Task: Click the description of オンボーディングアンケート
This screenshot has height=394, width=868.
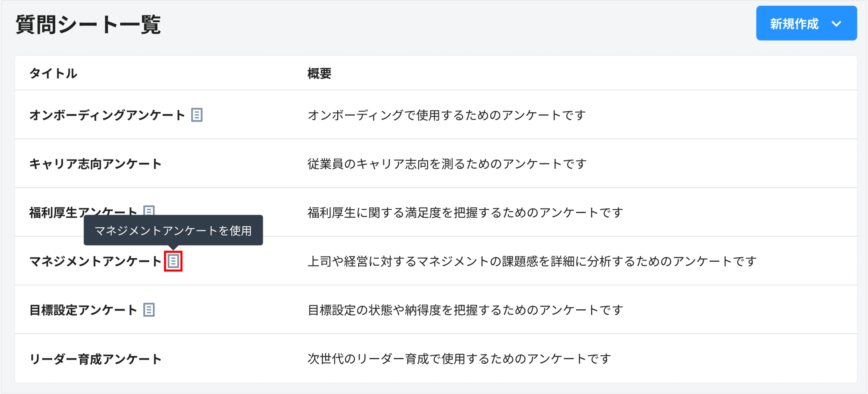Action: pyautogui.click(x=446, y=115)
